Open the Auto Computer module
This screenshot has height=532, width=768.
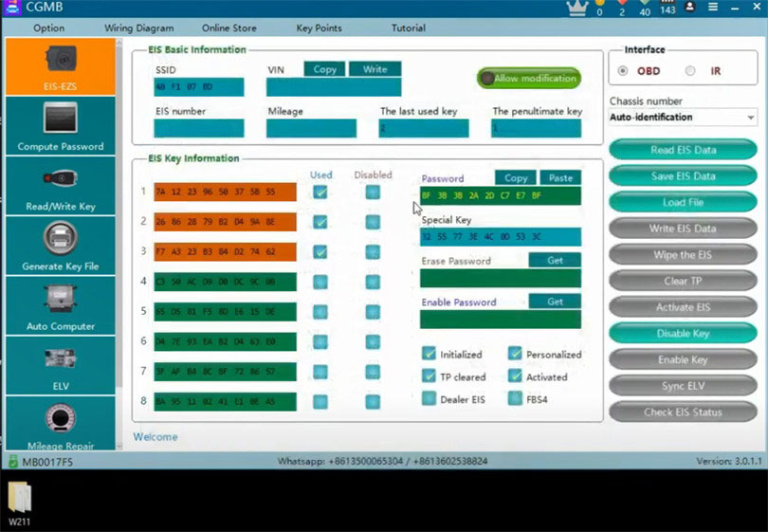pos(61,305)
